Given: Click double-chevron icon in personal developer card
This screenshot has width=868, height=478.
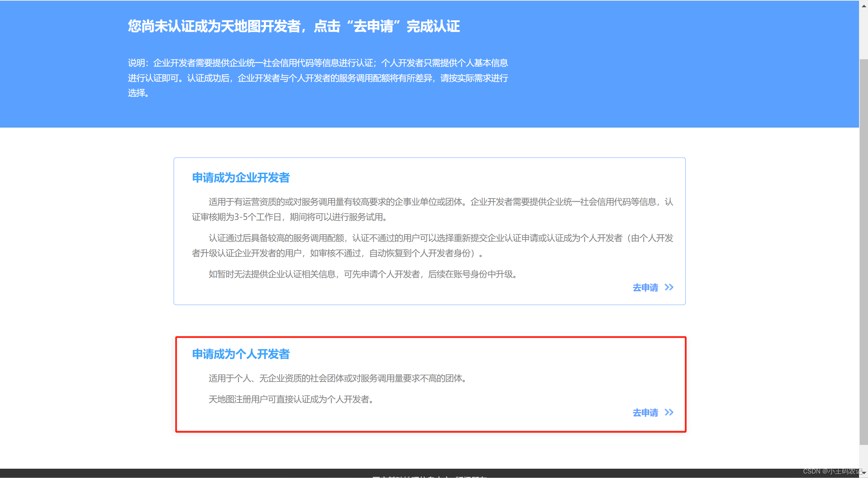Looking at the screenshot, I should (x=669, y=412).
